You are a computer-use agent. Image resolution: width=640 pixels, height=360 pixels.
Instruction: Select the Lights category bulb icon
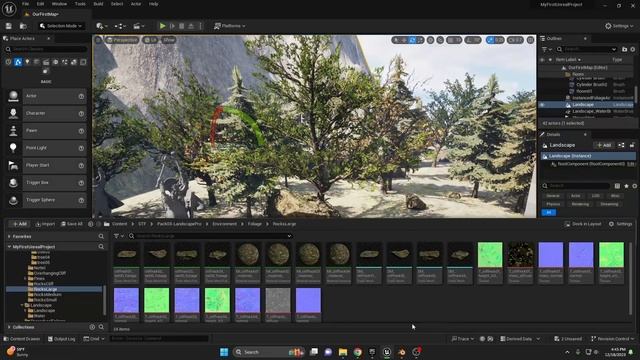tap(27, 62)
